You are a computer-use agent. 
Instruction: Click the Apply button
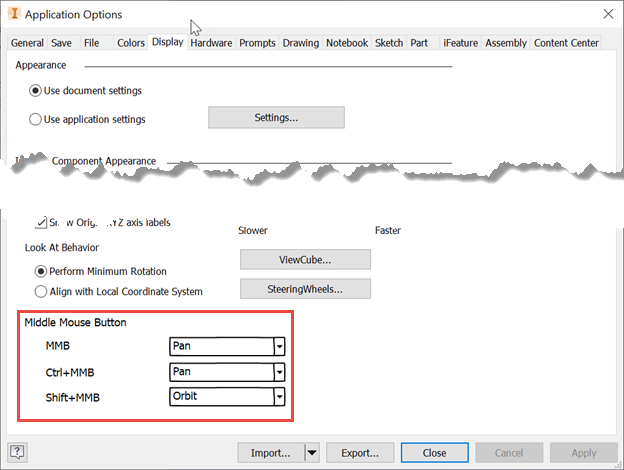[x=584, y=453]
